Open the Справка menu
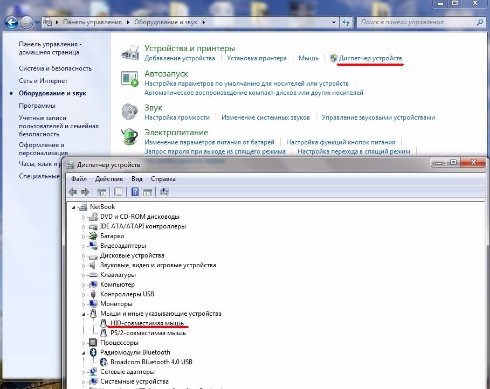Image resolution: width=490 pixels, height=389 pixels. tap(163, 179)
